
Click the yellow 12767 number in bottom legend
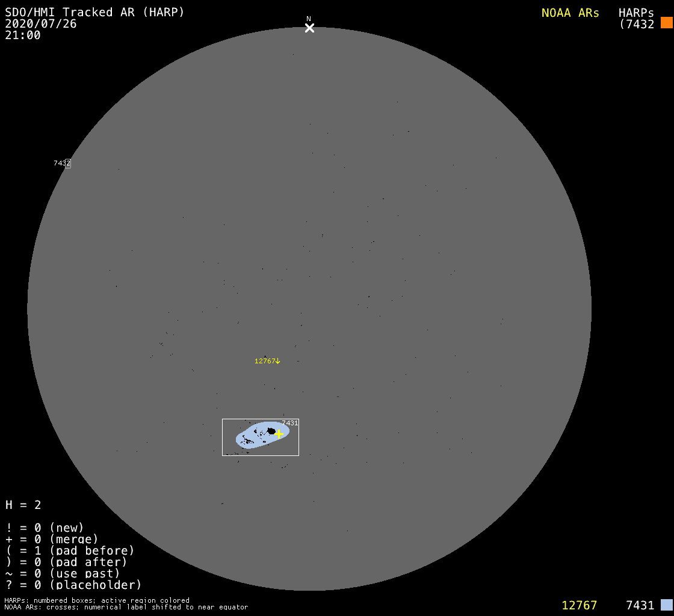click(579, 605)
